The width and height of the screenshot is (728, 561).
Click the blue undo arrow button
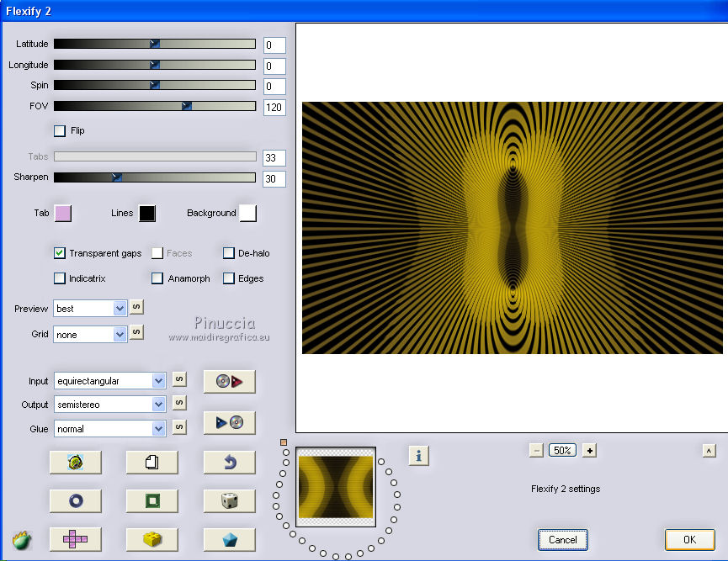point(230,462)
